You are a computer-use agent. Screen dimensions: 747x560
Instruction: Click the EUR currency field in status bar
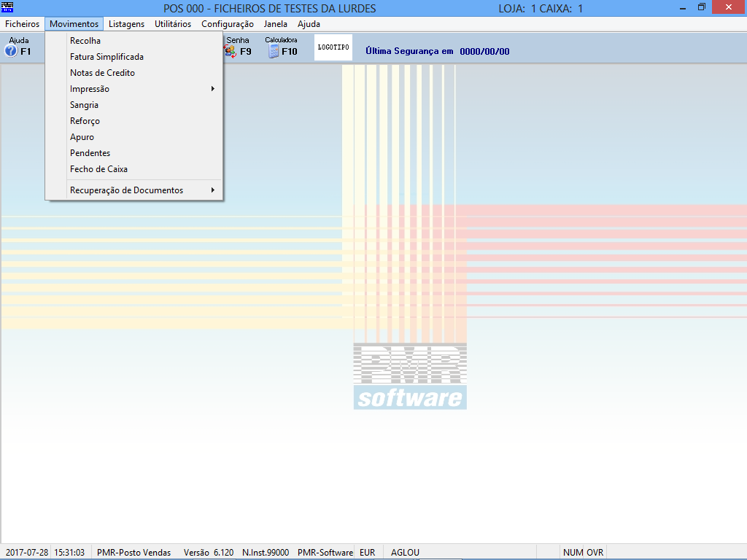click(368, 553)
